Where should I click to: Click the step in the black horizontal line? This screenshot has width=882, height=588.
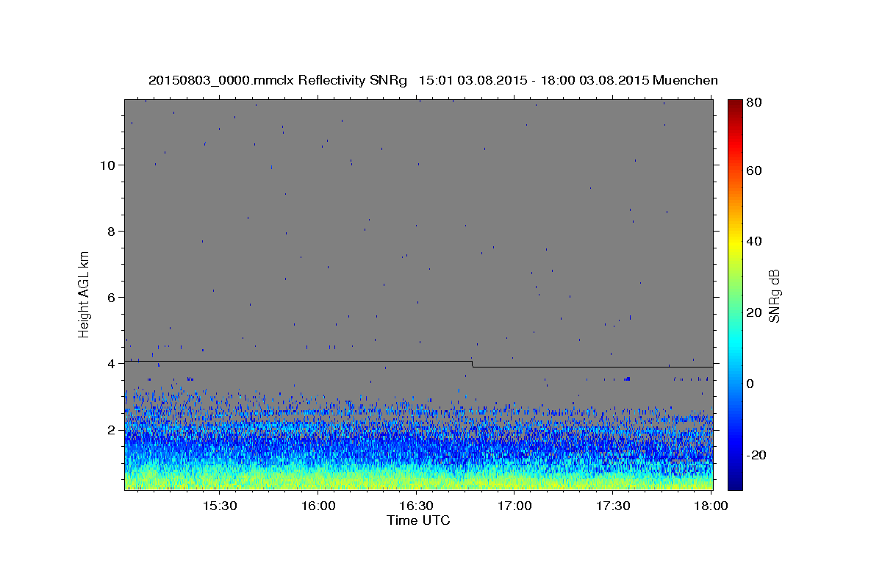tap(472, 364)
